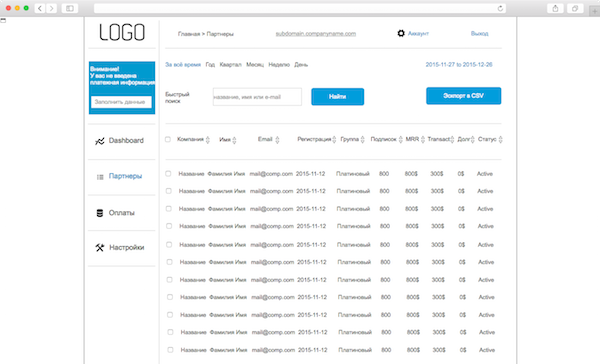Check the fourth partner row checkbox
Viewport: 600px width, 364px height.
[x=169, y=226]
